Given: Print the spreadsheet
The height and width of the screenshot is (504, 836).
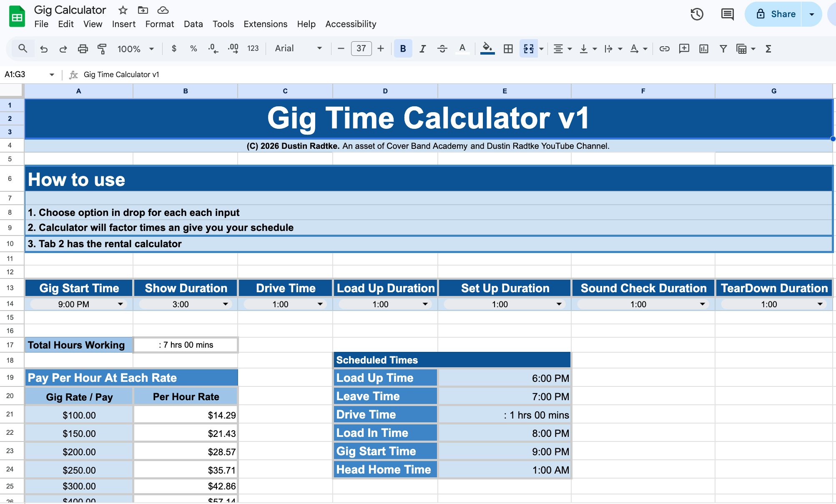Looking at the screenshot, I should point(83,49).
